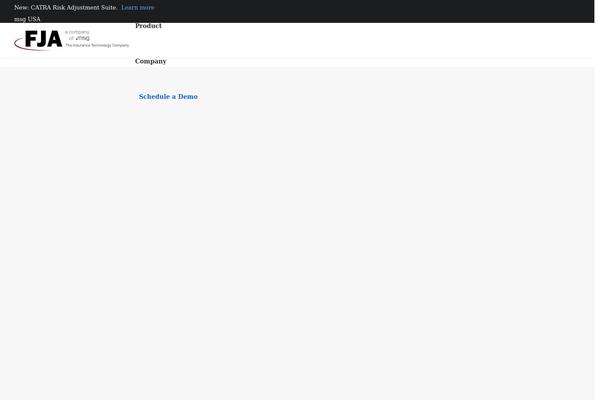
Task: Click the FJA company logo
Action: pyautogui.click(x=72, y=40)
